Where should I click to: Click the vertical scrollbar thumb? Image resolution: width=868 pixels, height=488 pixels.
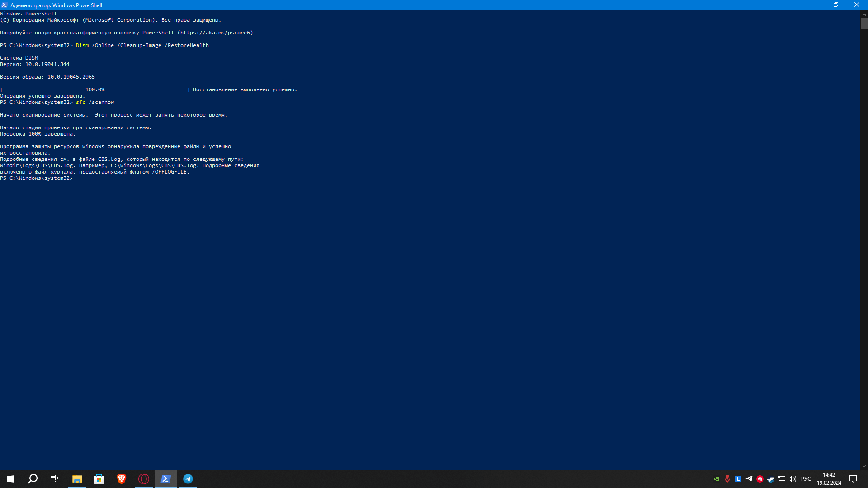[x=864, y=23]
